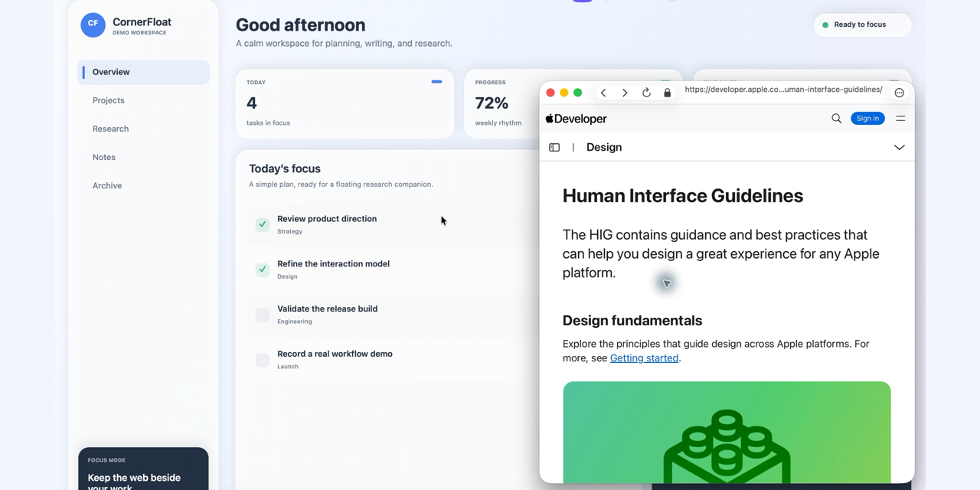Select Overview in the sidebar
Viewport: 980px width, 490px height.
click(143, 72)
